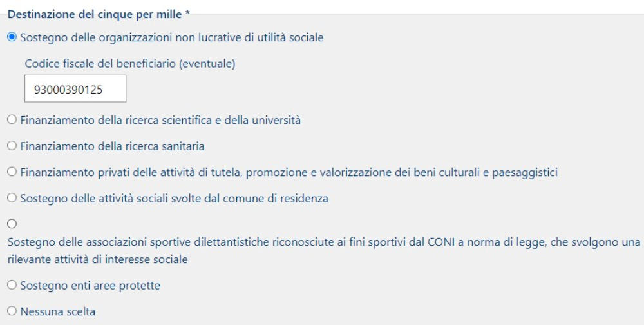
Task: Select the Finanziamento della ricerca sanitaria radio button
Action: [x=12, y=146]
